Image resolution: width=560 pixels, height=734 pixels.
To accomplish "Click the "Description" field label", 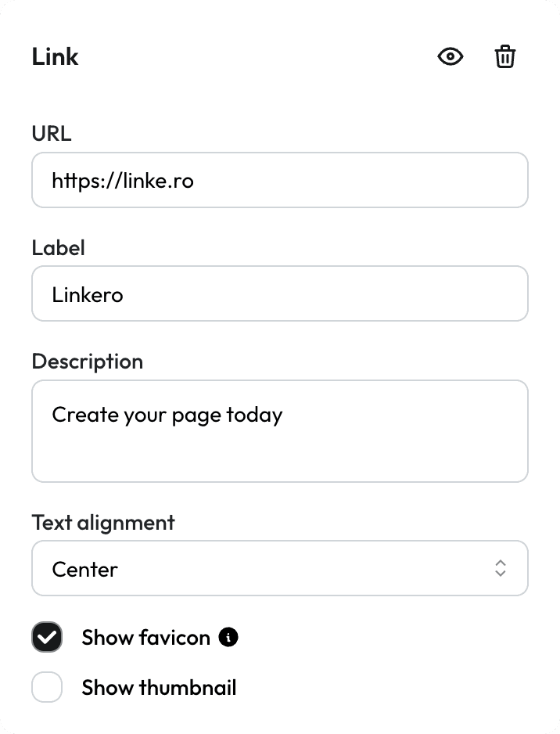I will tap(88, 362).
